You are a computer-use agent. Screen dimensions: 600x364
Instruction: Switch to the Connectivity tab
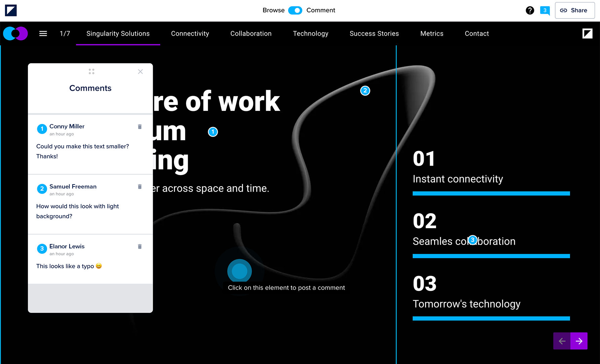pyautogui.click(x=190, y=34)
